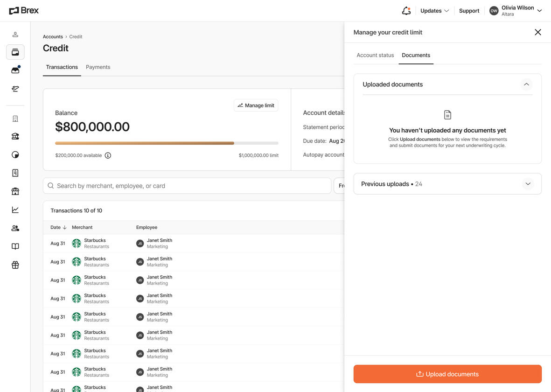Click the credit balance progress bar

(x=167, y=143)
